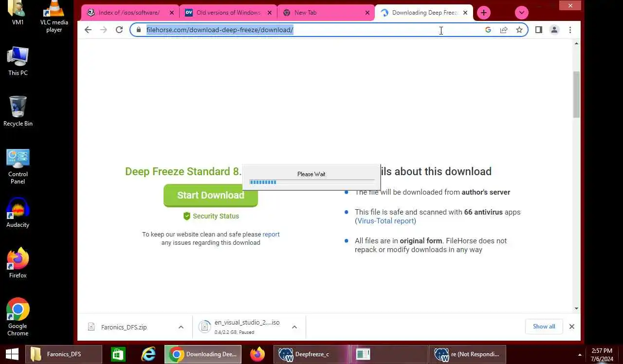This screenshot has height=364, width=623.
Task: Select the Google Chrome desktop shortcut
Action: pyautogui.click(x=18, y=317)
